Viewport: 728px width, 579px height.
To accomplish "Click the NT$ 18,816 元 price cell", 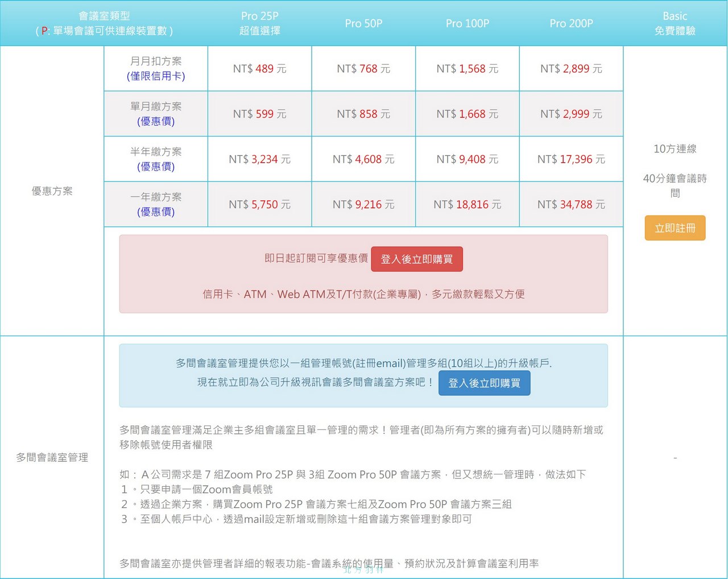I will pyautogui.click(x=468, y=204).
